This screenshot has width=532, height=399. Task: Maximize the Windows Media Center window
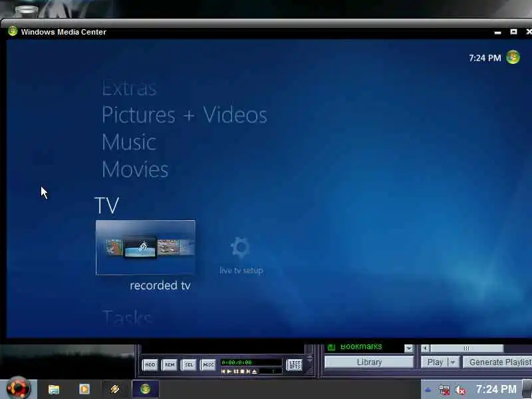click(x=513, y=31)
